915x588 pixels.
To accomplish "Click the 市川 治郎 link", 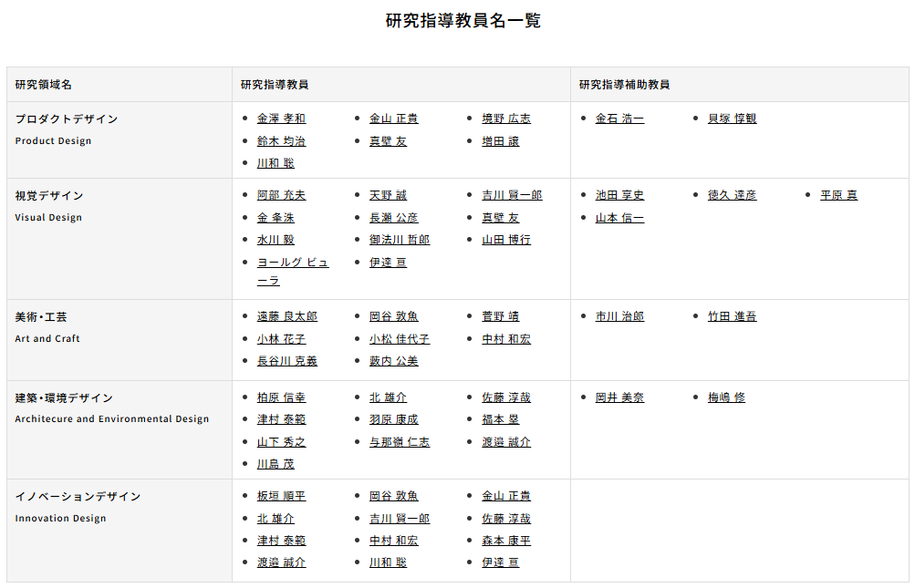I will pos(619,316).
